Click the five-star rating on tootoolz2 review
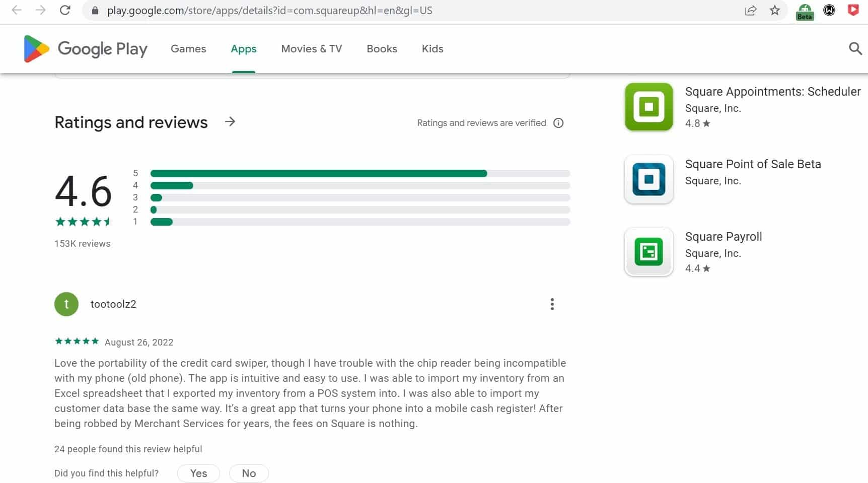The height and width of the screenshot is (483, 868). (x=77, y=341)
